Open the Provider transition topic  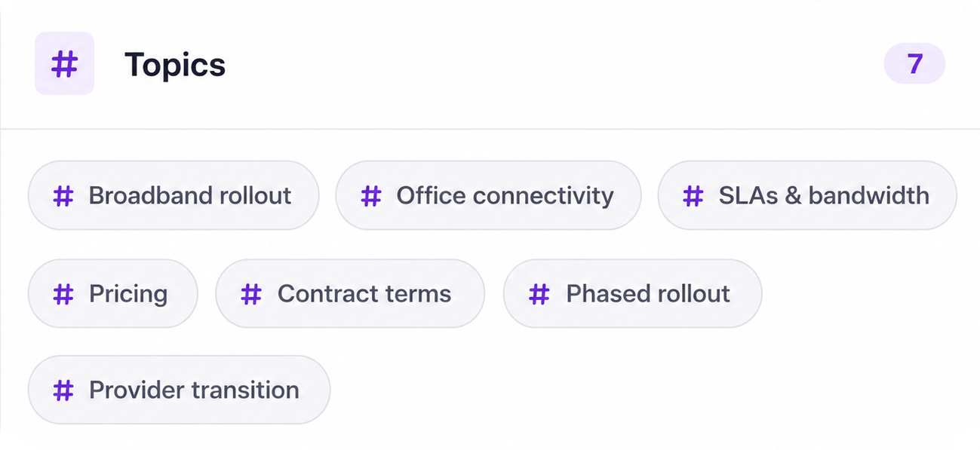click(179, 390)
